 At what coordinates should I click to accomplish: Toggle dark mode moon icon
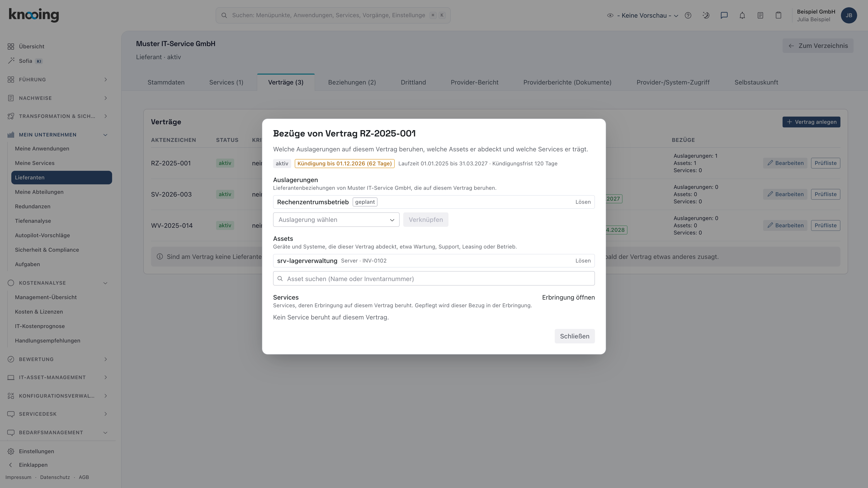point(706,16)
